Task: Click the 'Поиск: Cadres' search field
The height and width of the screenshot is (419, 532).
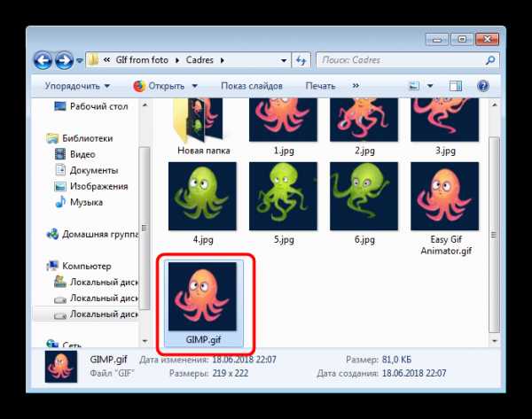Action: click(407, 60)
